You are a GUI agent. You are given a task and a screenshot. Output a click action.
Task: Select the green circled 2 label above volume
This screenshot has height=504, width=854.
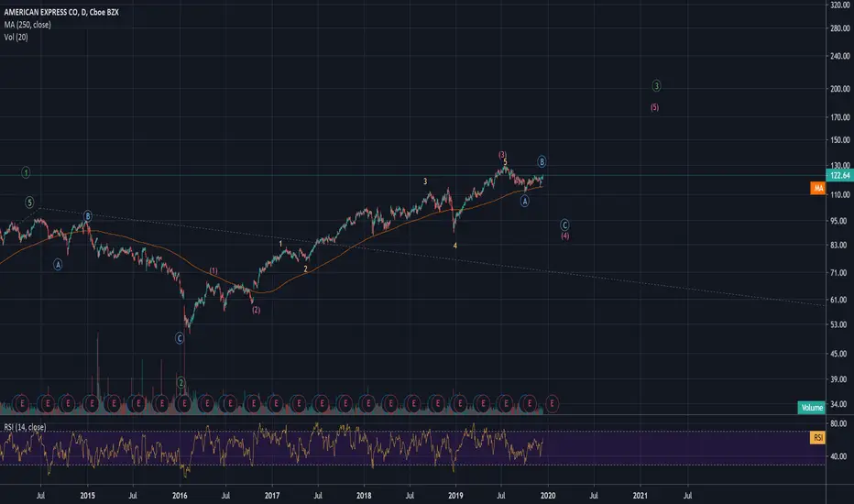181,382
